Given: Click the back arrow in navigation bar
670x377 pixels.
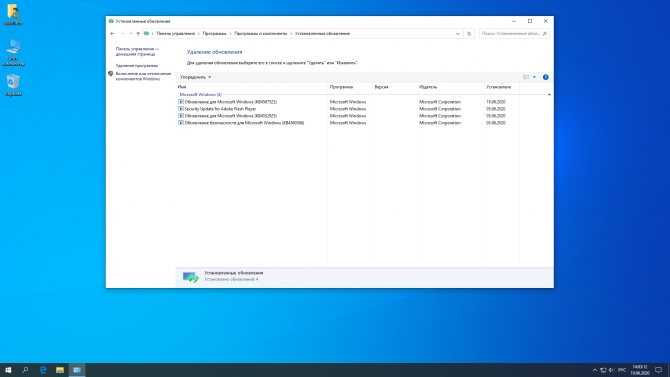Looking at the screenshot, I should (x=112, y=33).
